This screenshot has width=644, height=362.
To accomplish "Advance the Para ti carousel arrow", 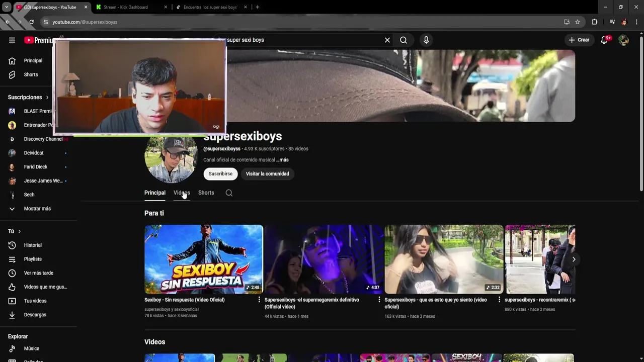I will [x=574, y=259].
